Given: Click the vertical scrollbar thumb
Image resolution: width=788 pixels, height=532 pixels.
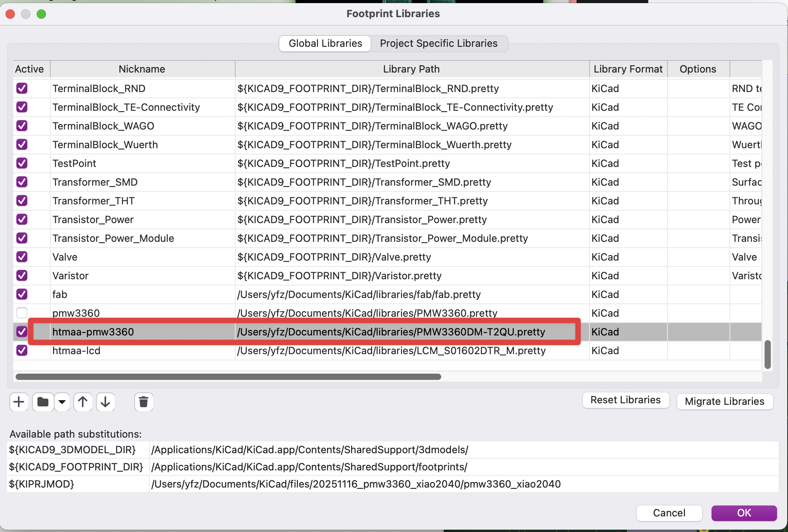Looking at the screenshot, I should pos(767,354).
